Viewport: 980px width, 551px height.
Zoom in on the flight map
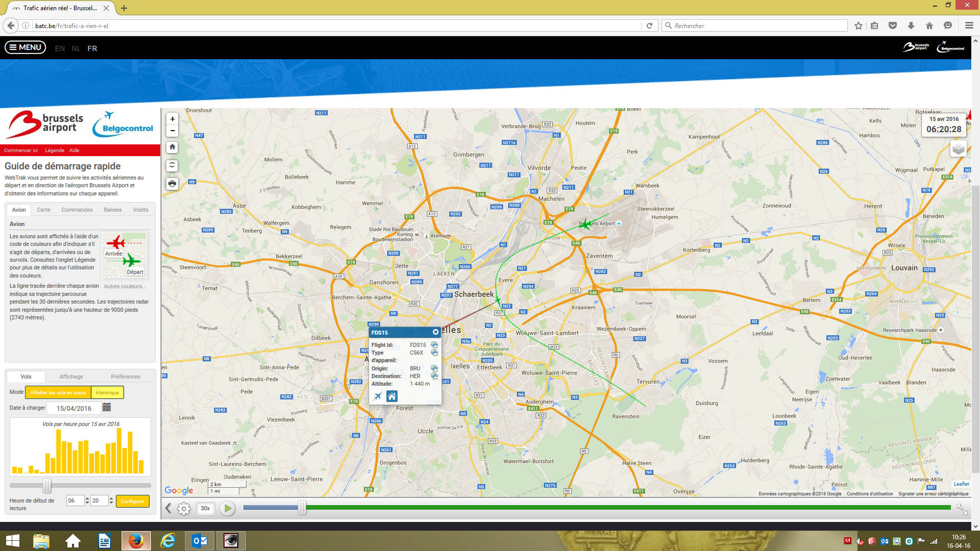(173, 119)
